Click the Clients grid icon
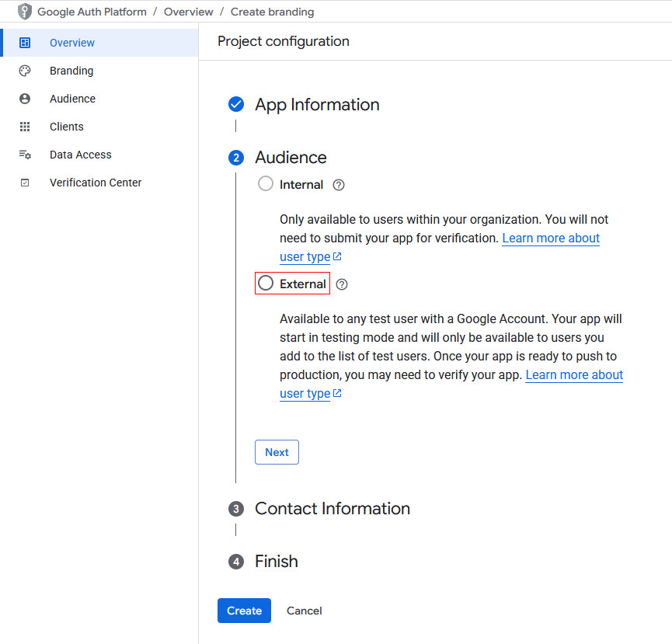The width and height of the screenshot is (672, 644). [25, 127]
